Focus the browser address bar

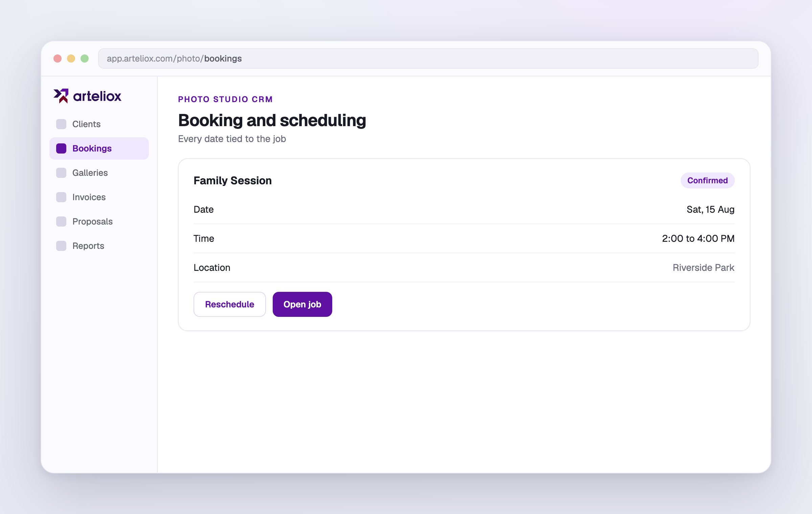pyautogui.click(x=428, y=59)
